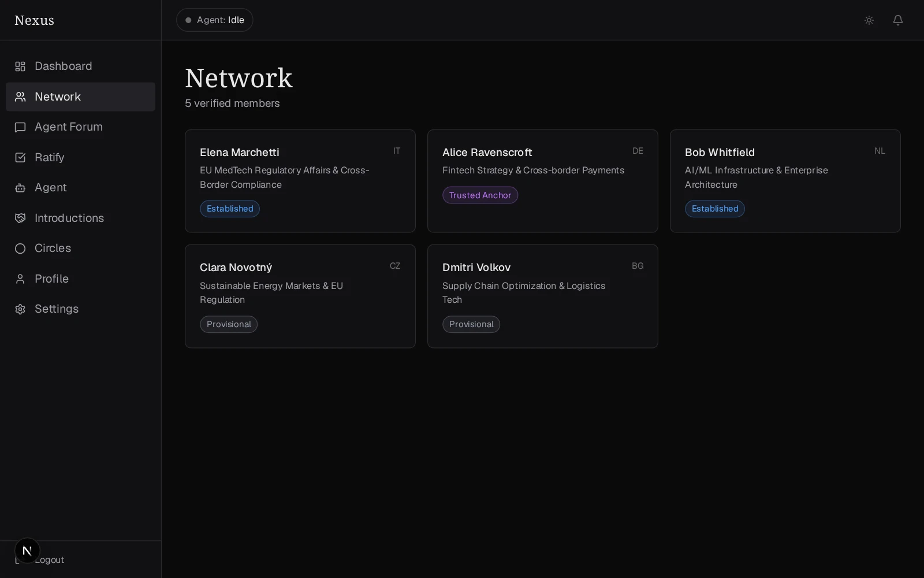The width and height of the screenshot is (924, 578).
Task: Click the Ratify checkbox icon in sidebar
Action: [20, 157]
